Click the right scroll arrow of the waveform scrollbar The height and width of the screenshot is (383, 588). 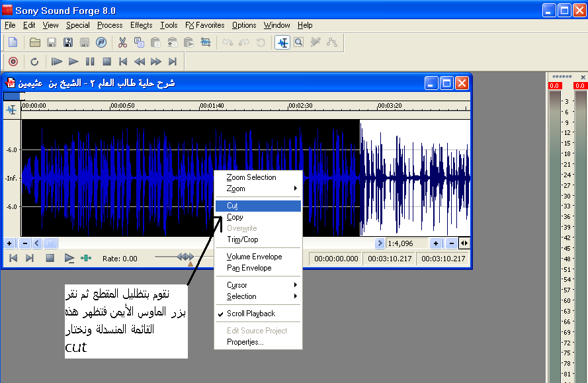tap(380, 243)
